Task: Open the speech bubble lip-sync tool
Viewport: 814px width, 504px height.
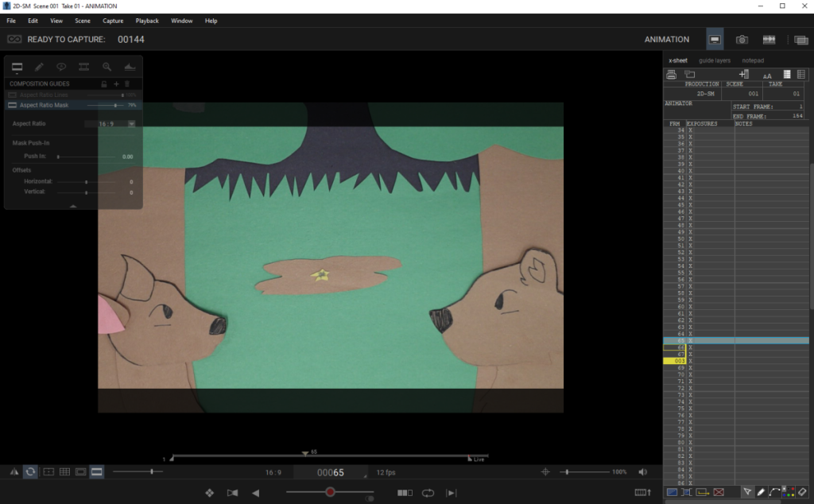Action: pos(61,67)
